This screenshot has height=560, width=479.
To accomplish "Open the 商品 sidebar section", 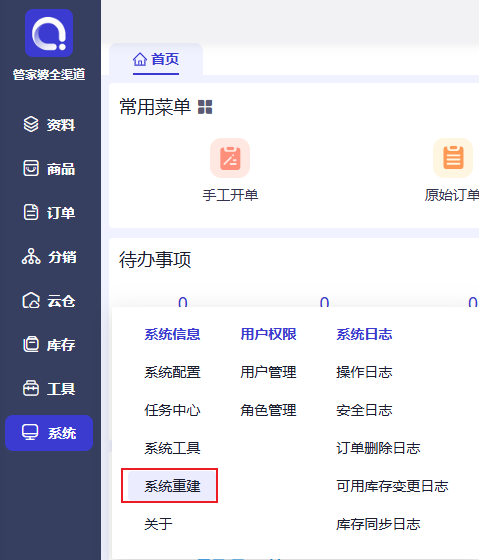I will click(49, 169).
